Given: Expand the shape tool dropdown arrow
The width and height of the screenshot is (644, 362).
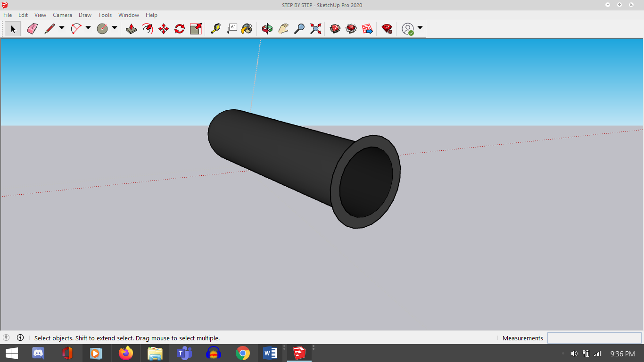Looking at the screenshot, I should [115, 28].
